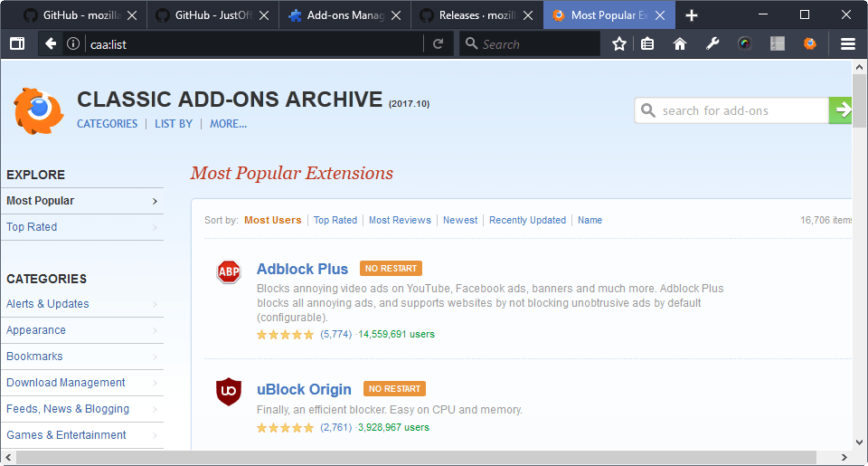Click the scroll right arrow of horizontal scrollbar
868x466 pixels.
point(844,458)
